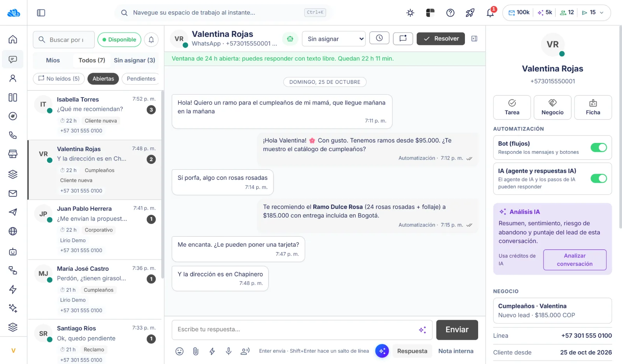This screenshot has height=364, width=622.
Task: Switch theme with the sun icon
Action: [410, 13]
